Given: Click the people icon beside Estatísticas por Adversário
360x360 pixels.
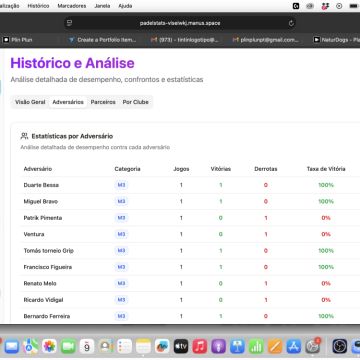Looking at the screenshot, I should point(24,136).
